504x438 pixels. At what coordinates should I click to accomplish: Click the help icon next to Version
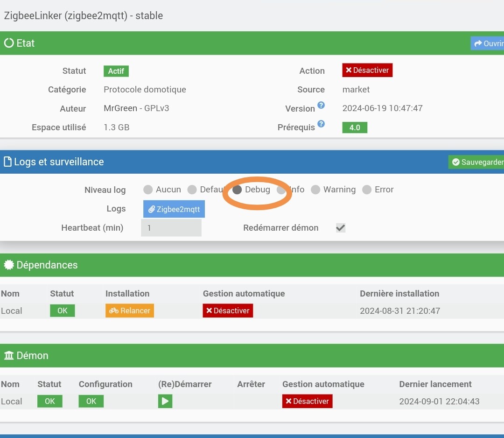tap(321, 105)
